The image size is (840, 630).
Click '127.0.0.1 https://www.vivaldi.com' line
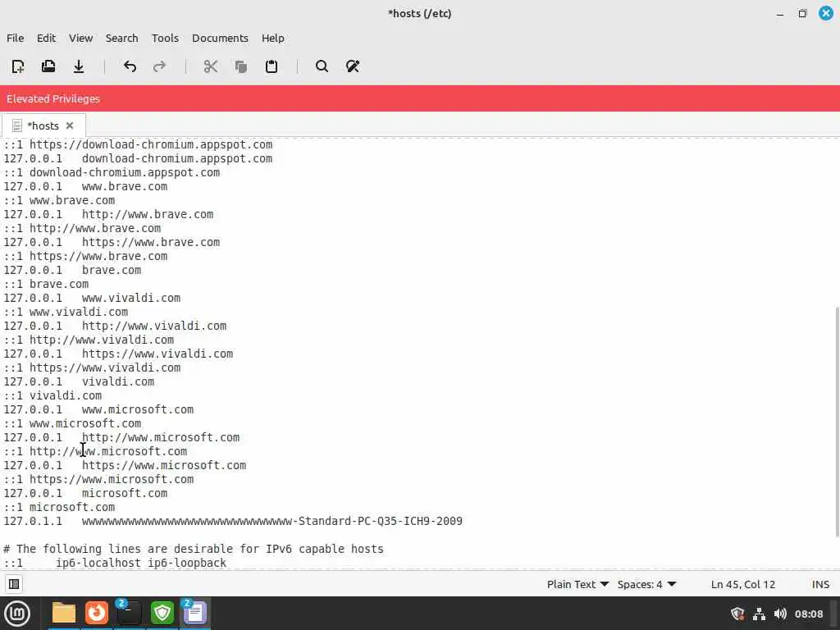(118, 354)
